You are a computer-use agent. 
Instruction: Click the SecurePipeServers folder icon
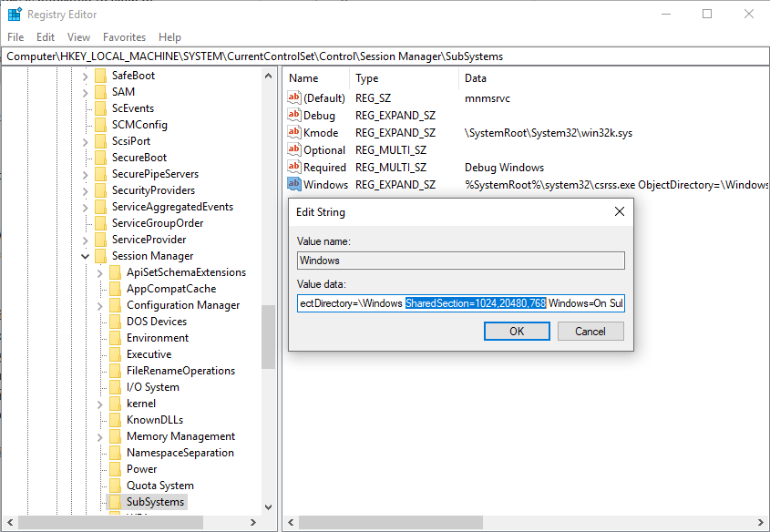[x=100, y=174]
